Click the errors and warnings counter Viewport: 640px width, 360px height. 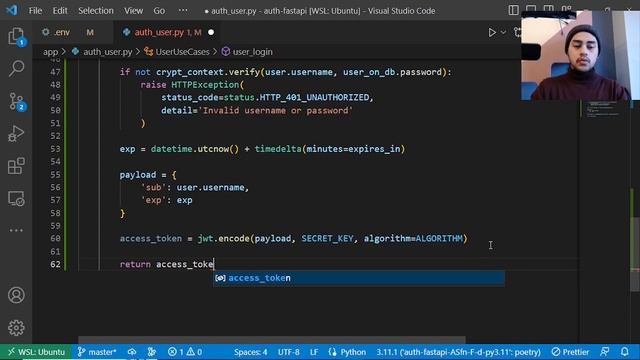point(185,352)
